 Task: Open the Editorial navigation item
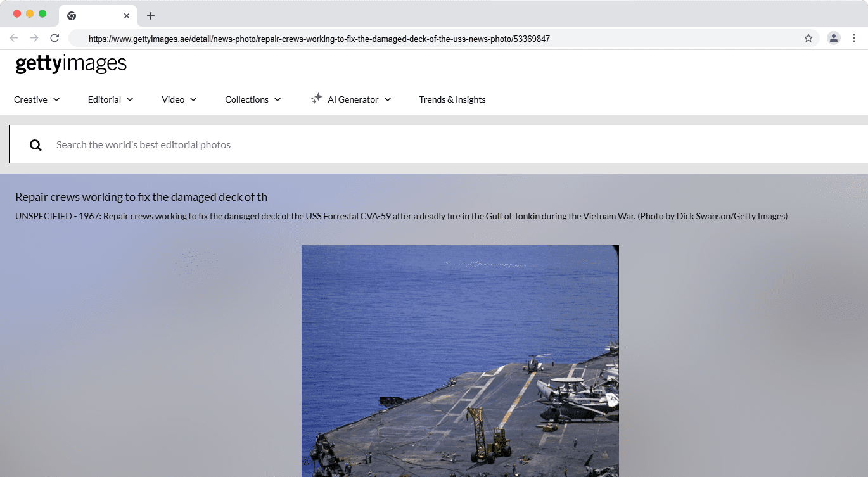105,99
